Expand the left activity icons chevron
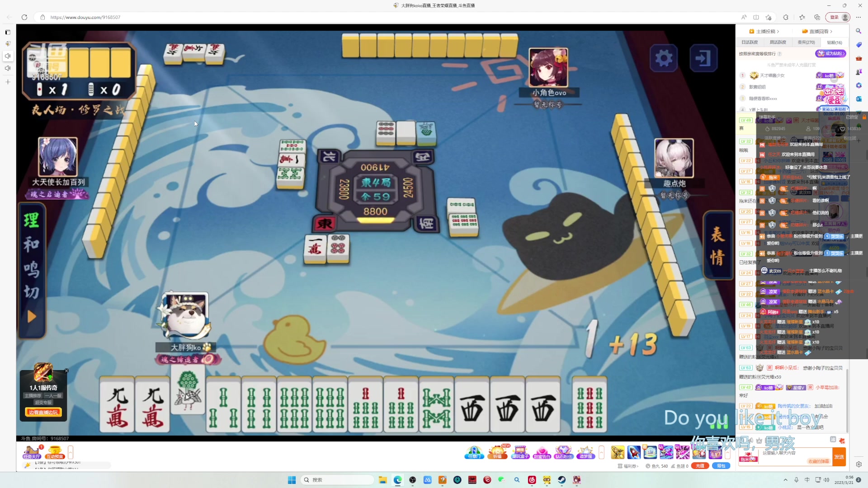 coord(71,452)
